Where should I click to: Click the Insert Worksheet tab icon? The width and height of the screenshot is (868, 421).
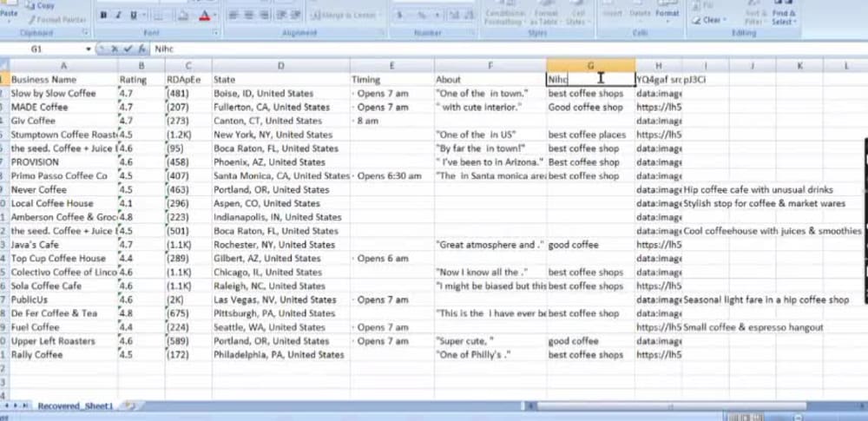[x=130, y=406]
